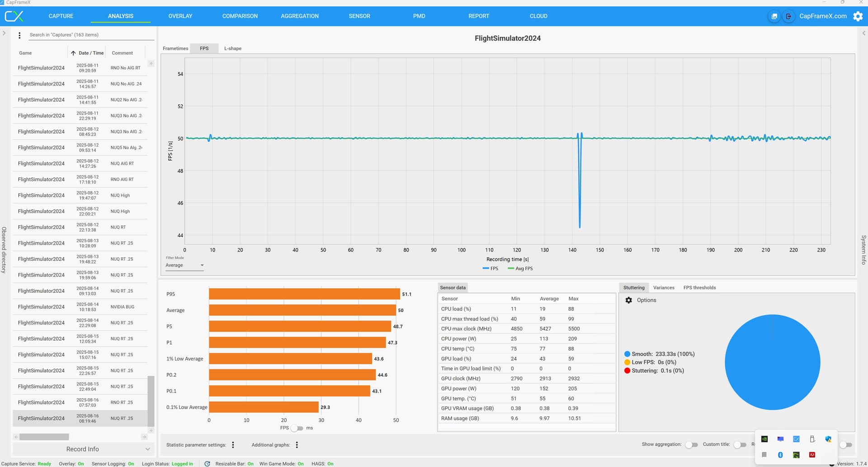
Task: Click the Avg FPS legend swatch
Action: pyautogui.click(x=511, y=269)
